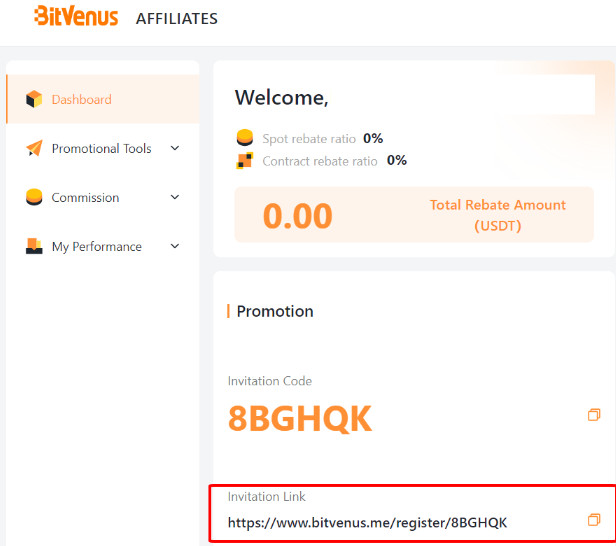Image resolution: width=616 pixels, height=546 pixels.
Task: Click the Commission coin icon
Action: coord(34,197)
